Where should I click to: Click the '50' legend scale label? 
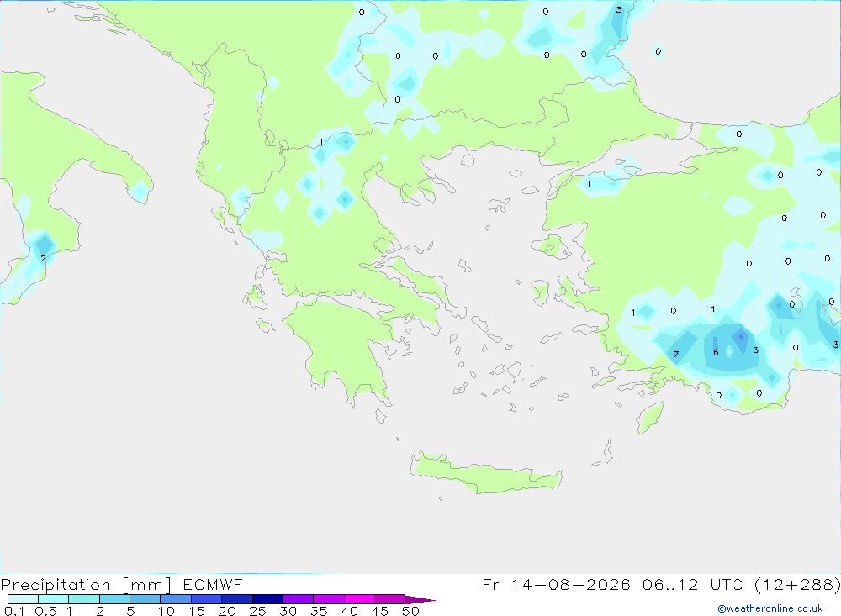[x=410, y=611]
